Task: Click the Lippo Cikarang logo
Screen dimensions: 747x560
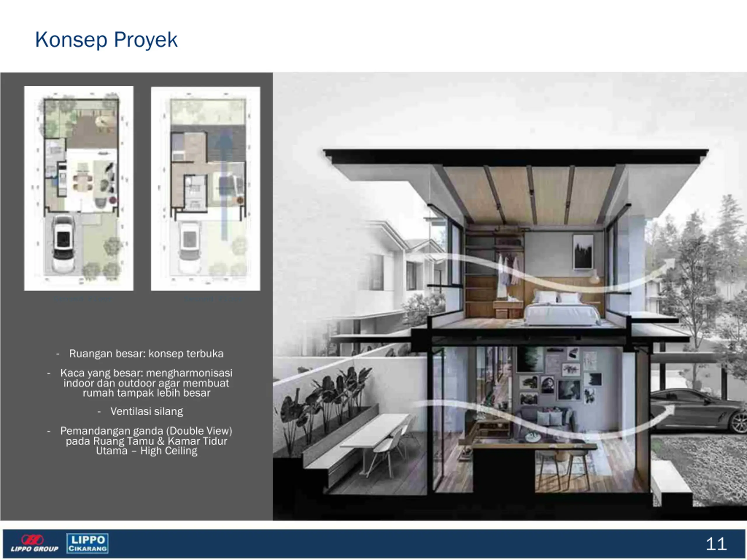Action: 88,543
